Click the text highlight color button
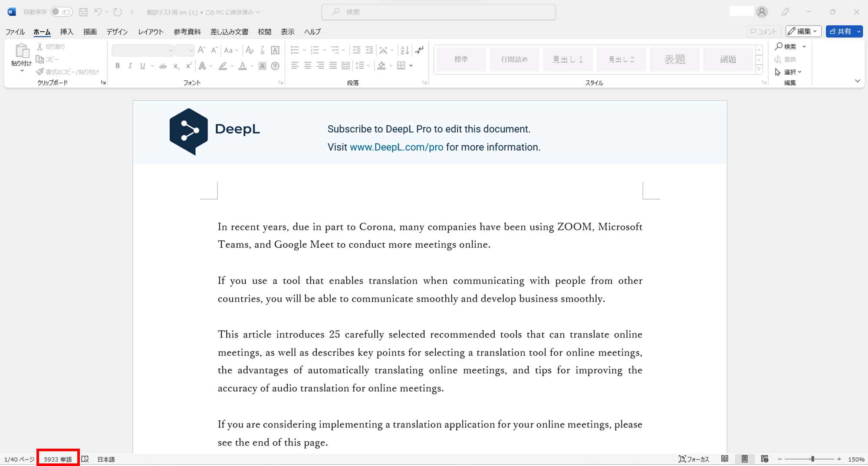Screen dimensions: 868x466 pos(223,66)
